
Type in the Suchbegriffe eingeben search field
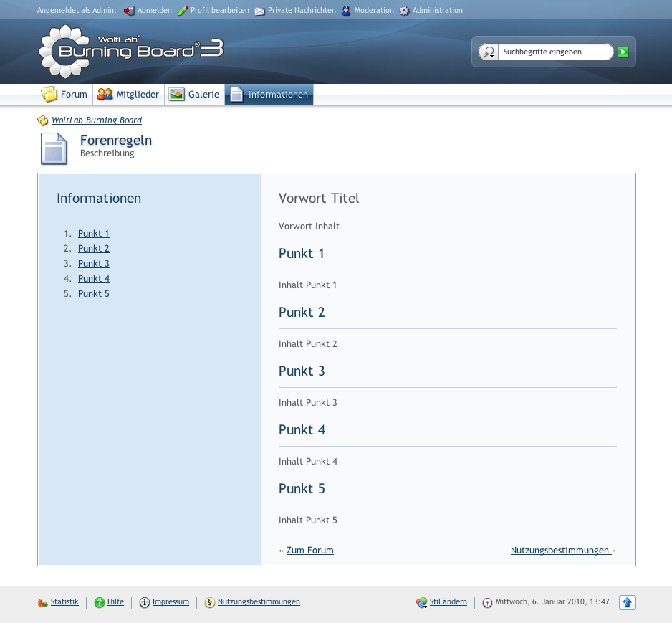554,52
